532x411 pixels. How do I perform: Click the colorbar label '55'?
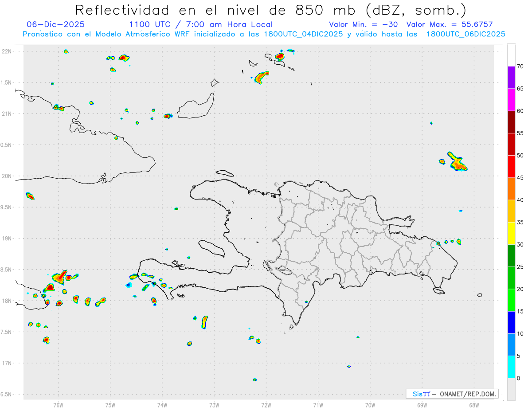tap(520, 133)
